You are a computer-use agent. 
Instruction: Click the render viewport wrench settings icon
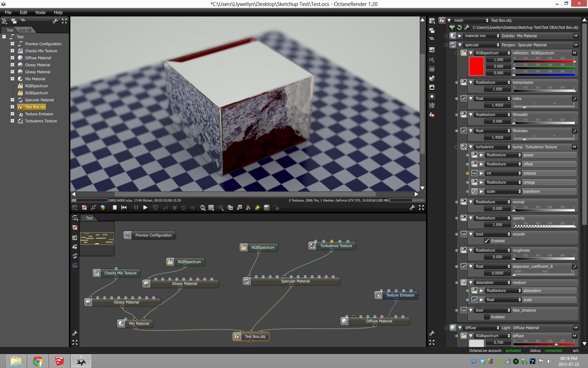coord(412,207)
